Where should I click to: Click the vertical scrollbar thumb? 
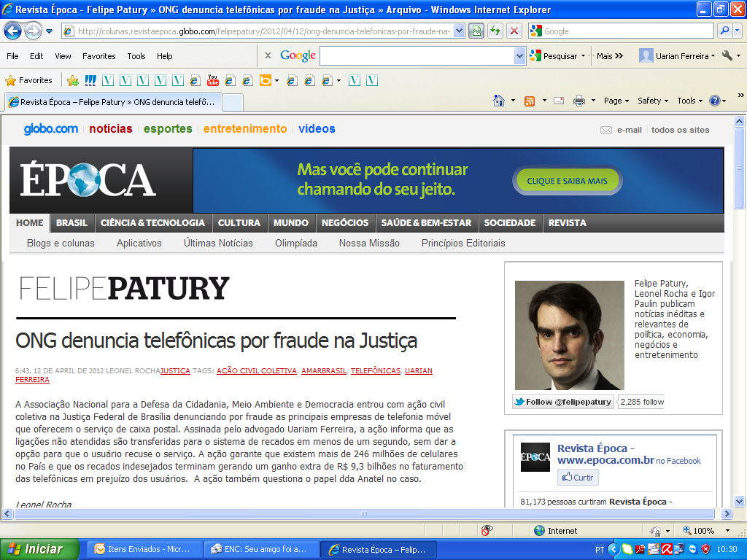tap(739, 168)
